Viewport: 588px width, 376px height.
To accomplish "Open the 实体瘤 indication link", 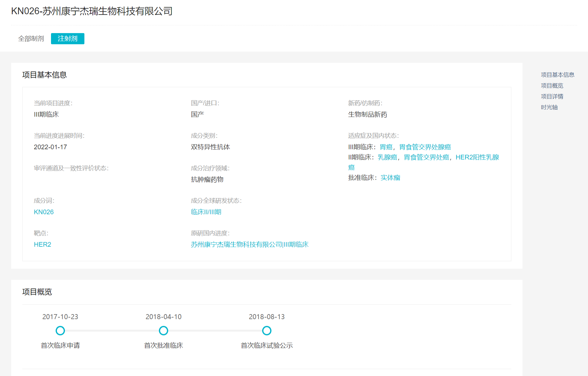I will coord(390,178).
